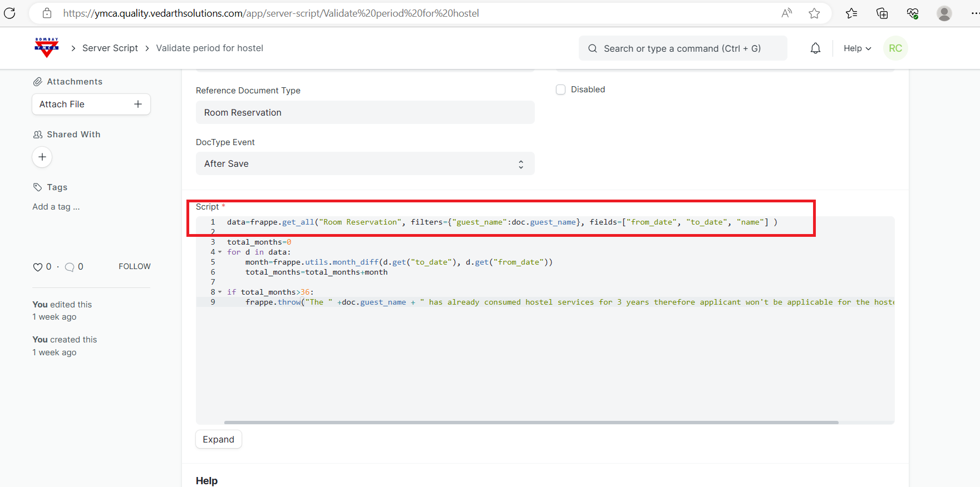
Task: Click the browser refresh icon
Action: tap(10, 13)
